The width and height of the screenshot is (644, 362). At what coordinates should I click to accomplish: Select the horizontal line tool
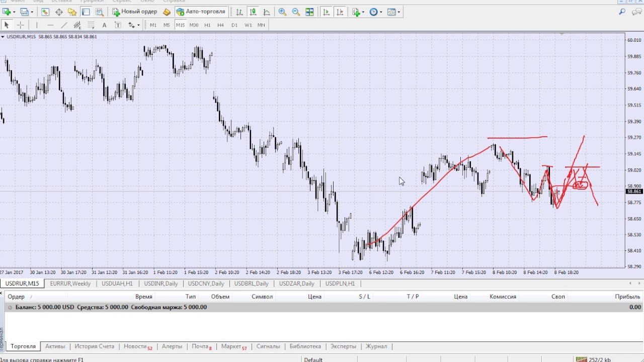50,25
